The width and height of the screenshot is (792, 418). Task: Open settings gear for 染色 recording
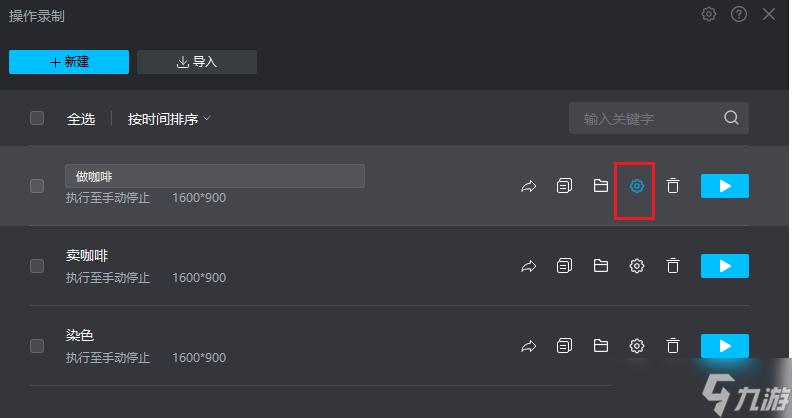(x=636, y=346)
